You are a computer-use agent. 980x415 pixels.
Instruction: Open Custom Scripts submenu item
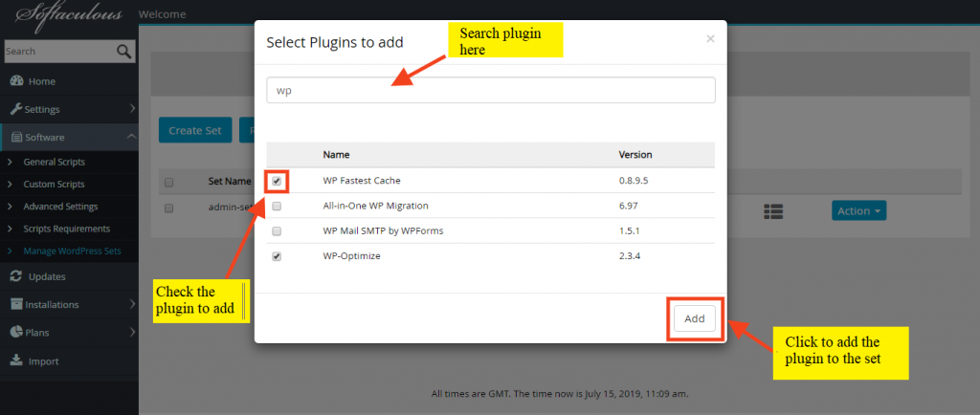click(x=55, y=185)
